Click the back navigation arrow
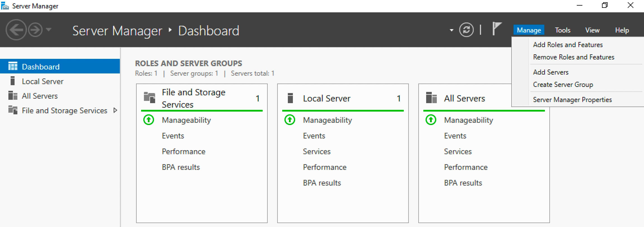The width and height of the screenshot is (644, 227). (16, 30)
